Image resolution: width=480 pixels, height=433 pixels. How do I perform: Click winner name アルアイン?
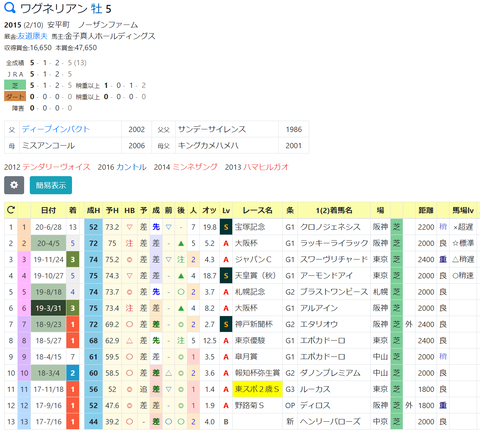tap(319, 308)
